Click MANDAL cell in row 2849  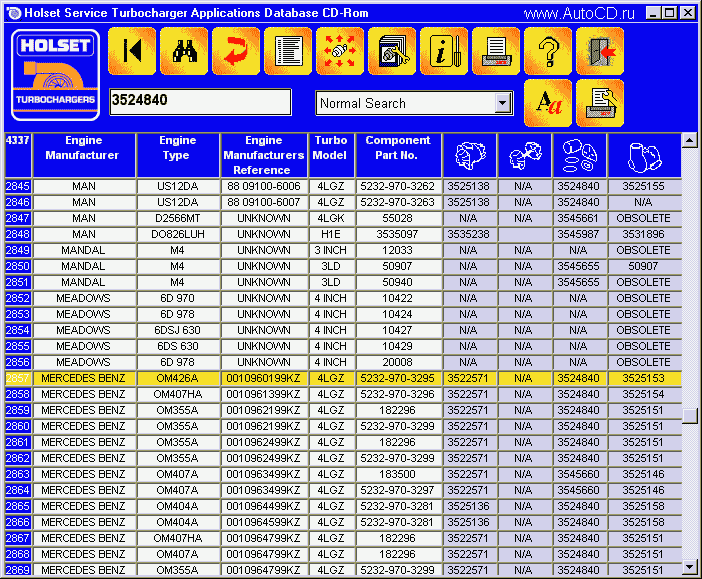[84, 250]
